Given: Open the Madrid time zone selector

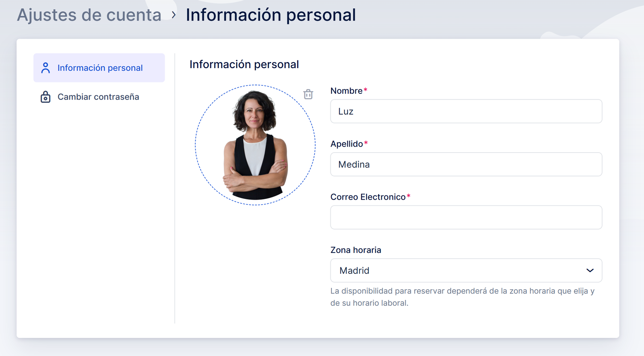Looking at the screenshot, I should [x=459, y=271].
